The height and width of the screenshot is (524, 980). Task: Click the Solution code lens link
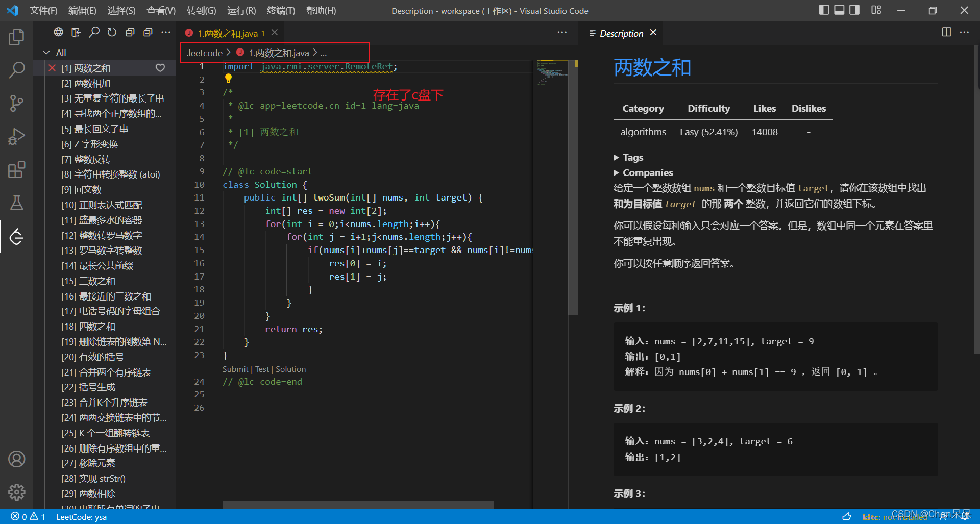pyautogui.click(x=290, y=369)
